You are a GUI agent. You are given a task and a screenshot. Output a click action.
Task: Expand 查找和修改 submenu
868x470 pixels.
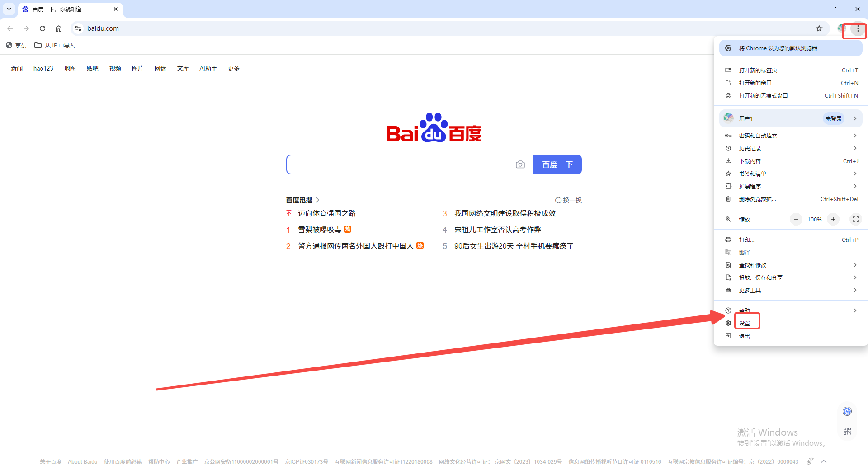791,265
